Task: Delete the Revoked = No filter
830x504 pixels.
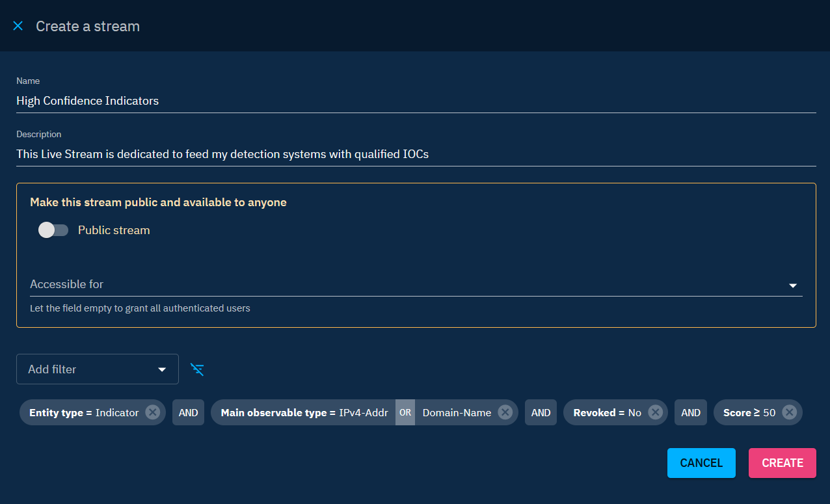Action: pos(655,412)
